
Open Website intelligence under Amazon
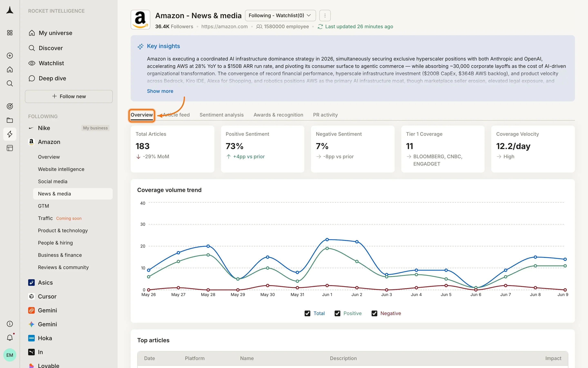[61, 169]
